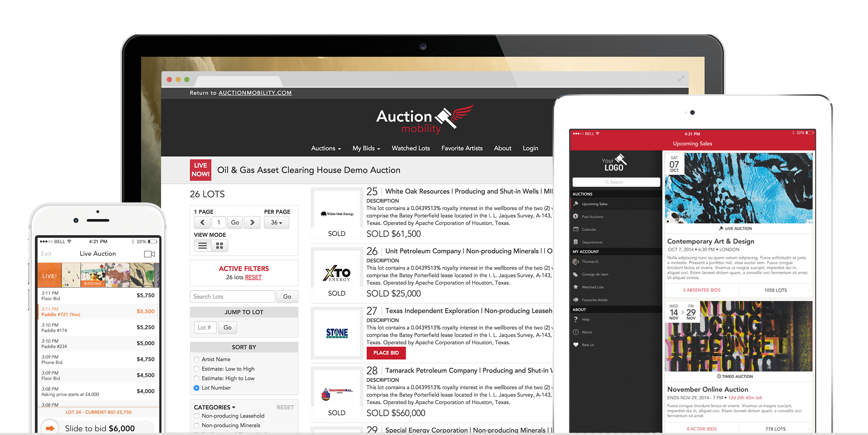The height and width of the screenshot is (435, 868).
Task: Expand the Auctions navigation menu
Action: tap(326, 148)
